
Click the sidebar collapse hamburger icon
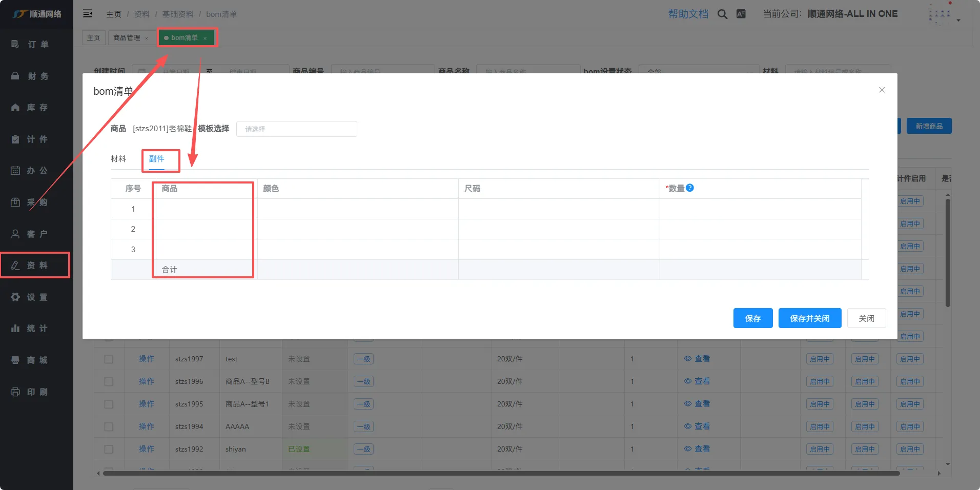coord(88,14)
